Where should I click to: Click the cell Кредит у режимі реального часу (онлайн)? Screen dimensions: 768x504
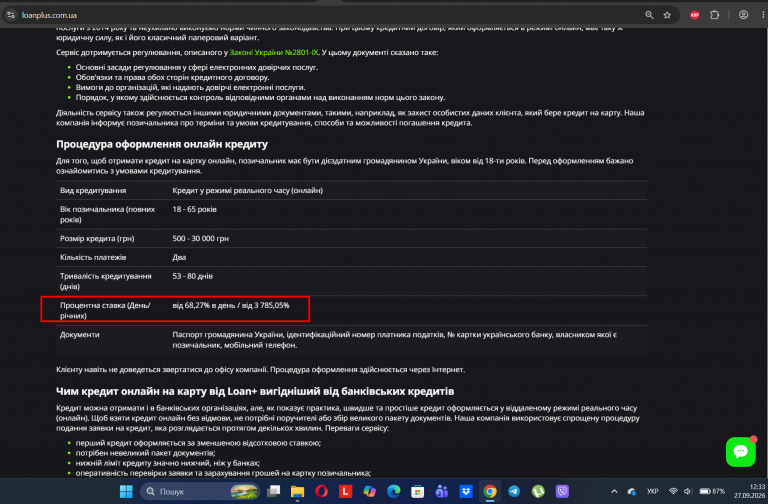pos(247,191)
